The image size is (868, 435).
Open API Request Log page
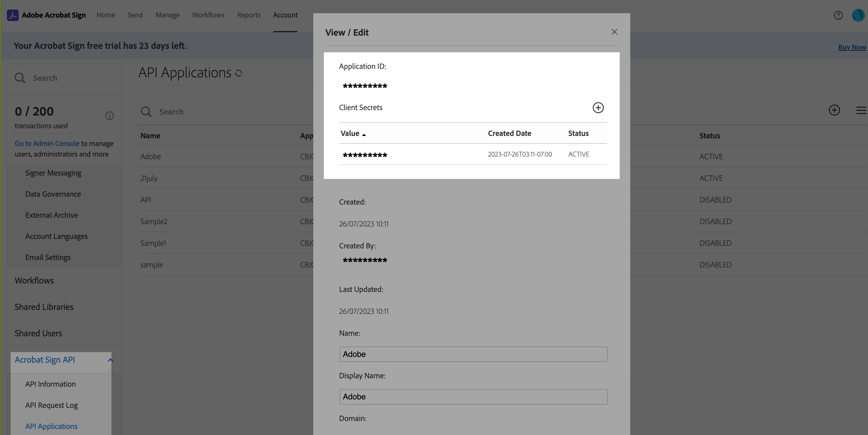tap(51, 405)
